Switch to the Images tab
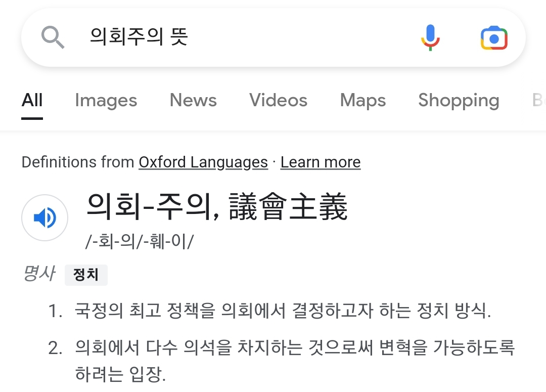This screenshot has width=546, height=392. [106, 100]
